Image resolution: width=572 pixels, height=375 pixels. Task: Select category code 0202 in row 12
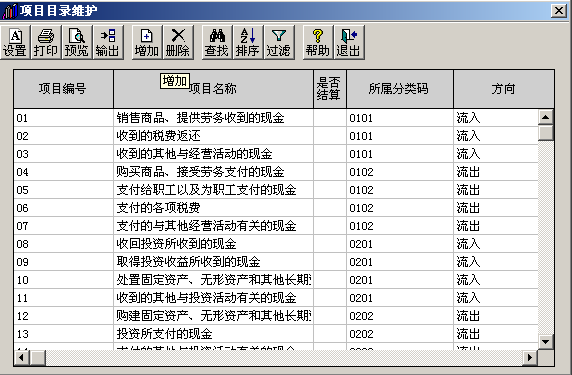pos(400,316)
